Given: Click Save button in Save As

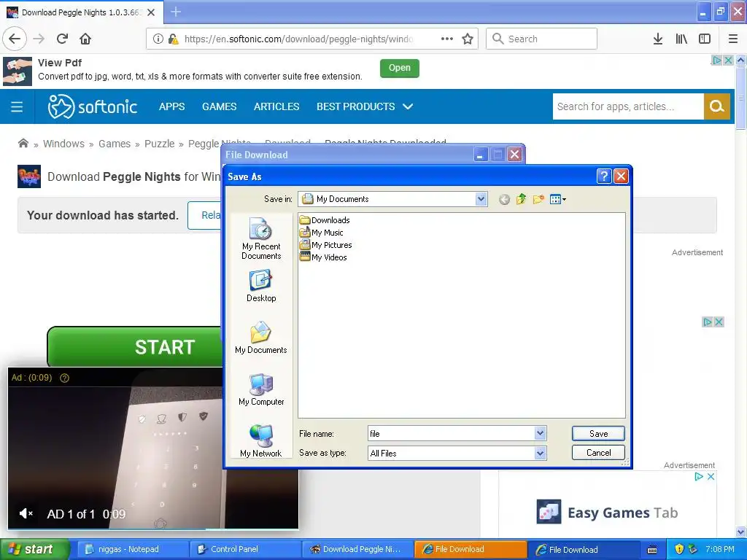Looking at the screenshot, I should tap(598, 433).
